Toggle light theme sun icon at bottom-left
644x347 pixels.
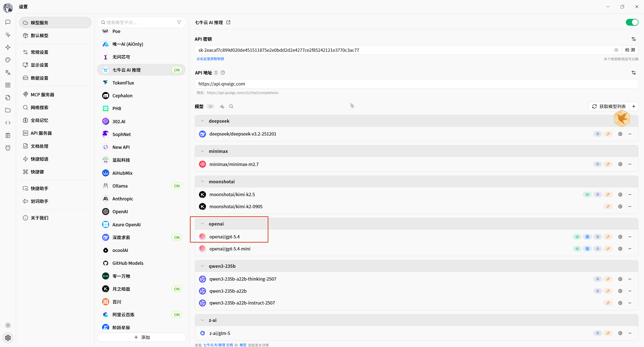click(8, 325)
